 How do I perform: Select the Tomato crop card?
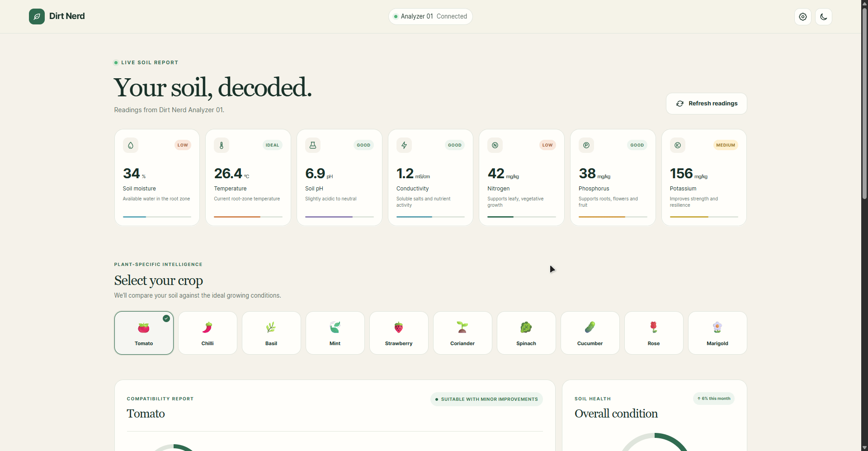click(144, 333)
